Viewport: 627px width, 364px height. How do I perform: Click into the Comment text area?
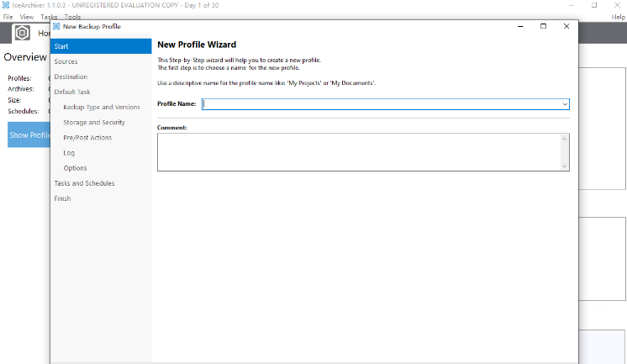(x=359, y=152)
